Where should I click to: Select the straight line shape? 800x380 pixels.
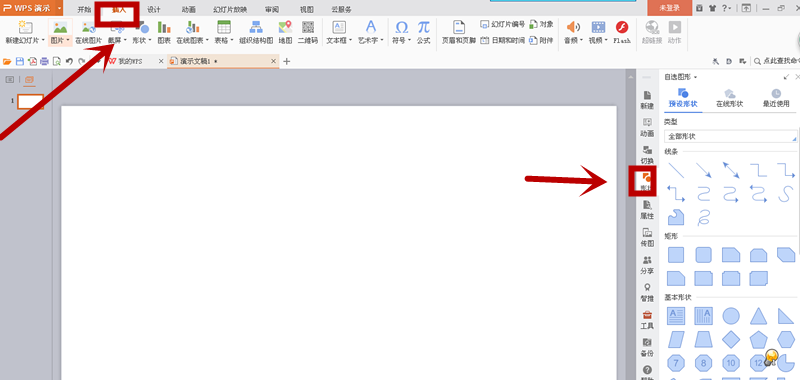(x=676, y=170)
